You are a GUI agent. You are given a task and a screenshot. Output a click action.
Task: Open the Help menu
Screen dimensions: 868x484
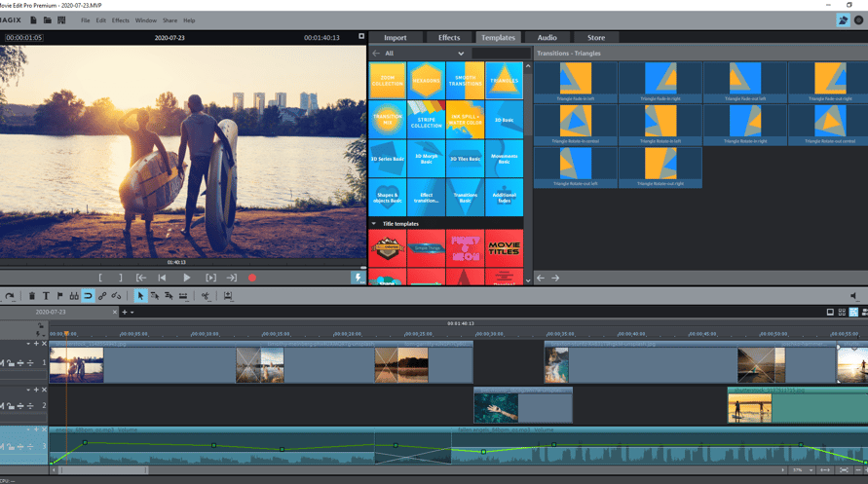pos(189,20)
